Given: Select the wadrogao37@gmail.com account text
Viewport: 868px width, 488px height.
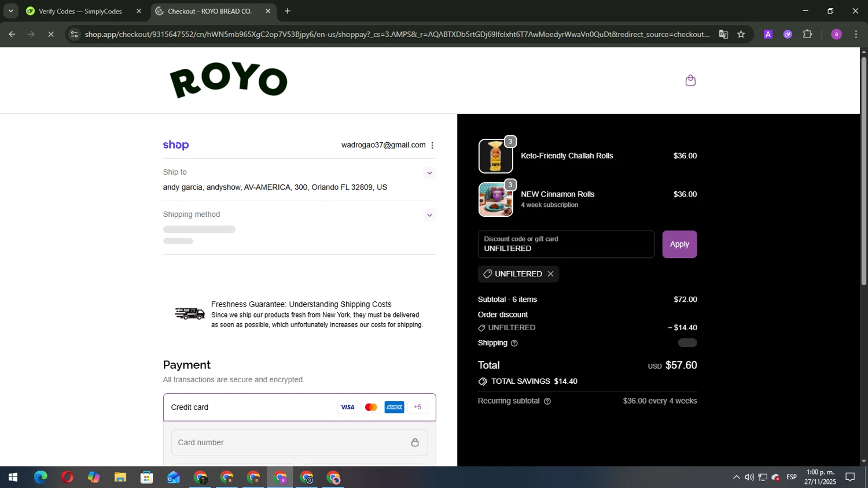Looking at the screenshot, I should [383, 145].
